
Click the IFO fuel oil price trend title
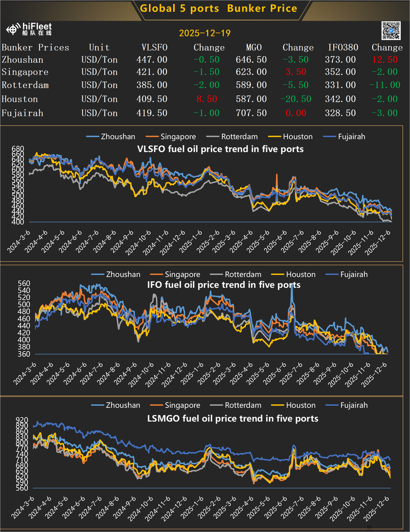tap(223, 285)
